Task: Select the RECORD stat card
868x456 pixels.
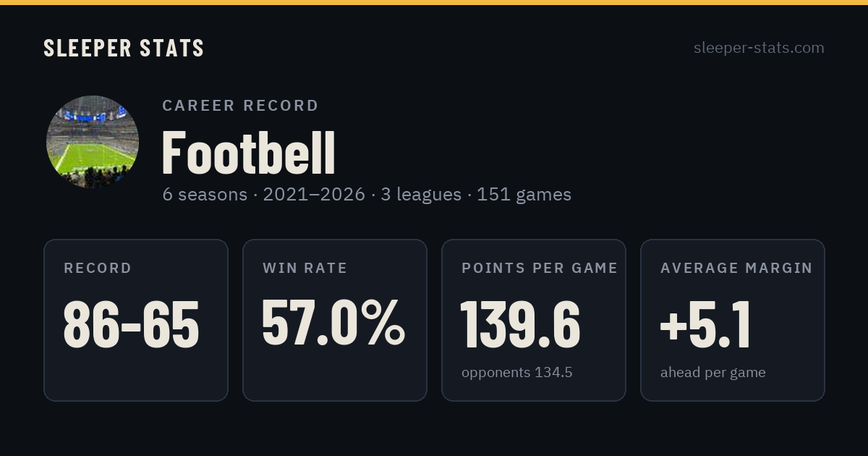Action: pos(136,320)
